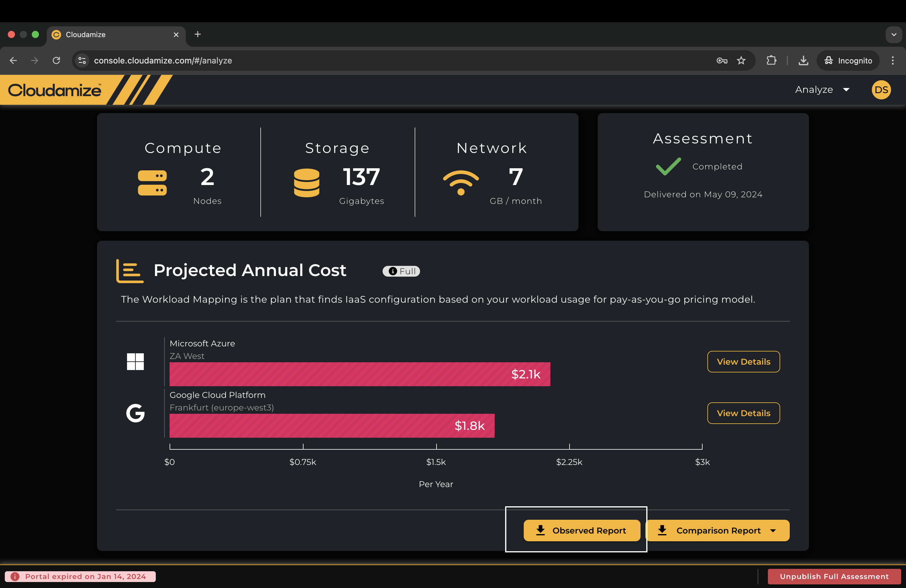Click the Google Cloud $1.8k cost bar

pyautogui.click(x=332, y=426)
